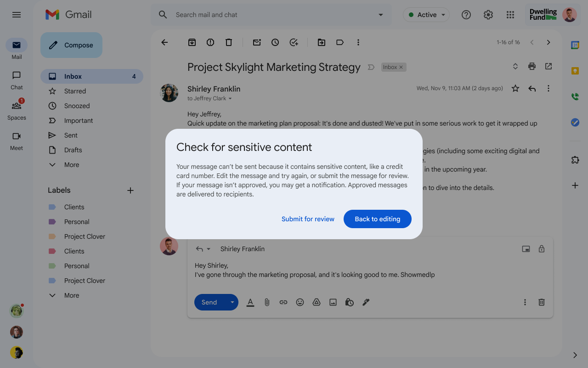Go to the older conversation arrow
The height and width of the screenshot is (368, 588).
click(x=548, y=42)
